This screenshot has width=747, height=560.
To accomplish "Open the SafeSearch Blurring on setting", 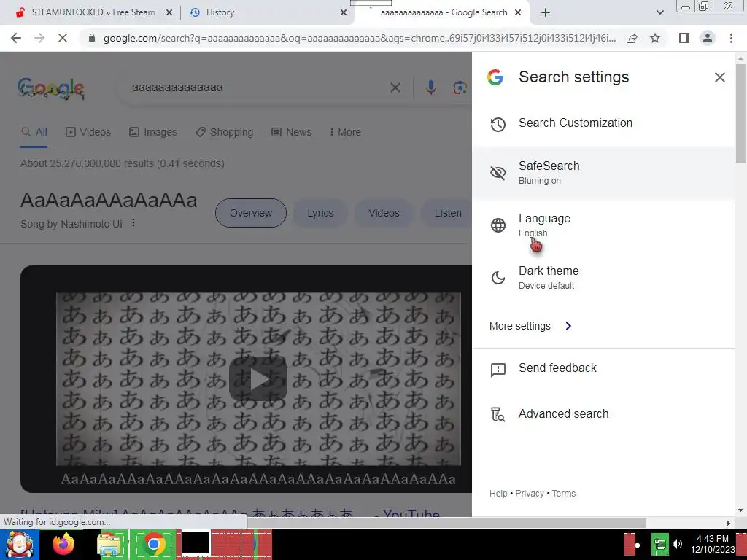I will (603, 172).
